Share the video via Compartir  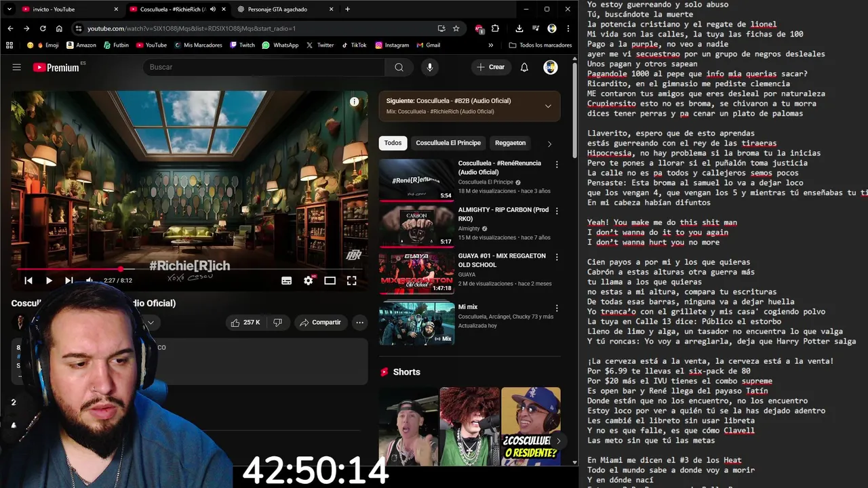click(x=321, y=323)
